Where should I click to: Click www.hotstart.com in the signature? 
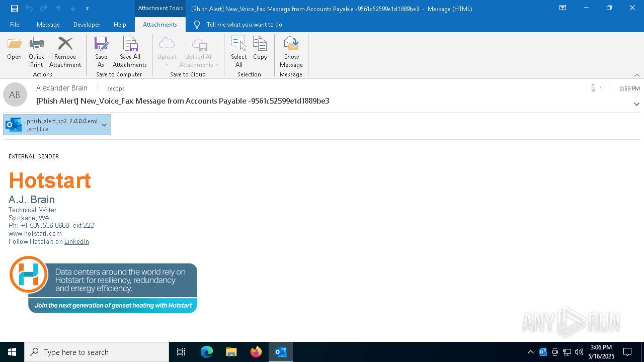click(x=35, y=234)
